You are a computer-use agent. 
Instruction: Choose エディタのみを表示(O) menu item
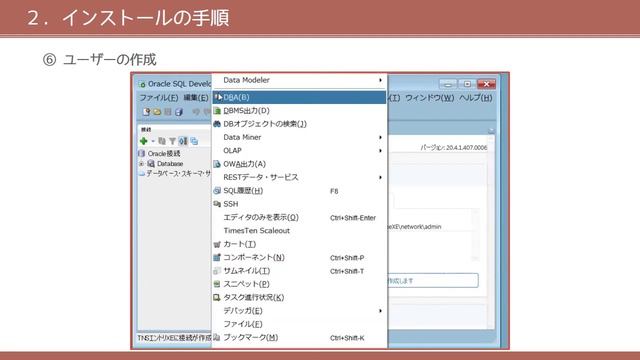299,217
